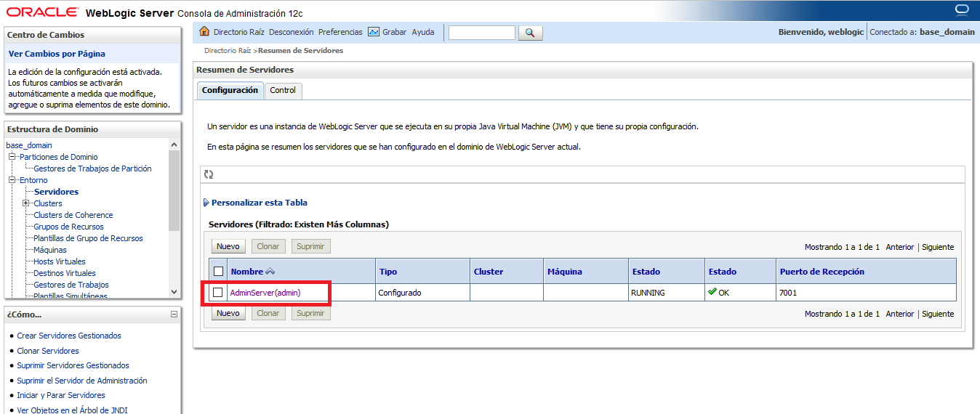Check the select-all servers header checkbox
This screenshot has height=414, width=980.
pyautogui.click(x=219, y=272)
